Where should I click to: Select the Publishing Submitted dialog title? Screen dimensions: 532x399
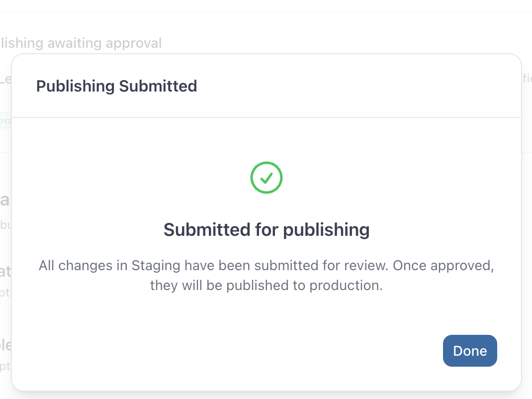click(x=116, y=86)
